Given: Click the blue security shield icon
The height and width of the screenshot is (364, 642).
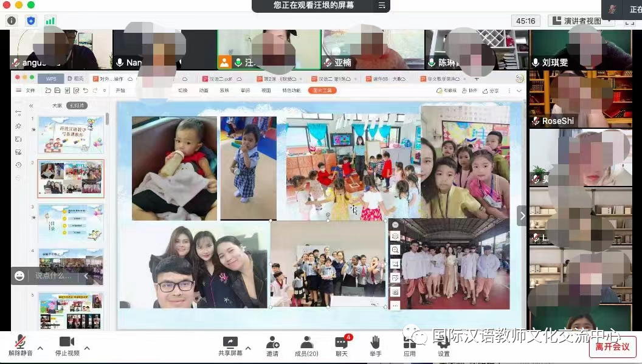Looking at the screenshot, I should [31, 21].
